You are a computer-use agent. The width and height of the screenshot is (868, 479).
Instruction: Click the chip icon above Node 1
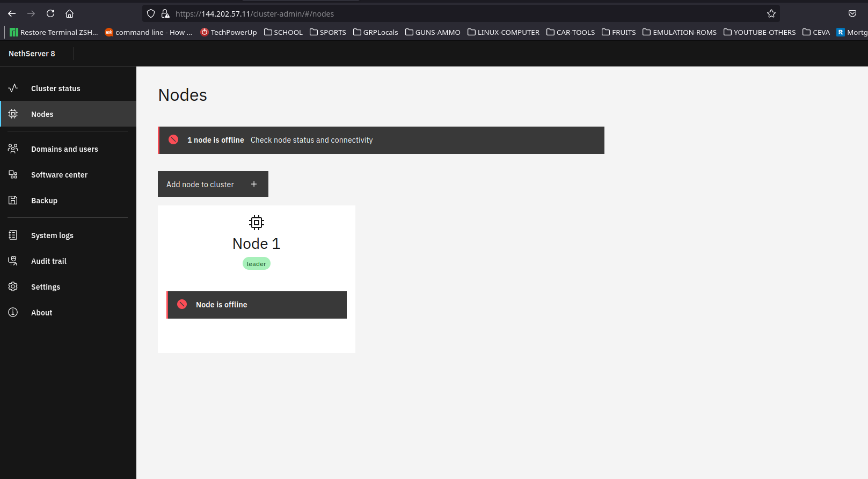257,222
